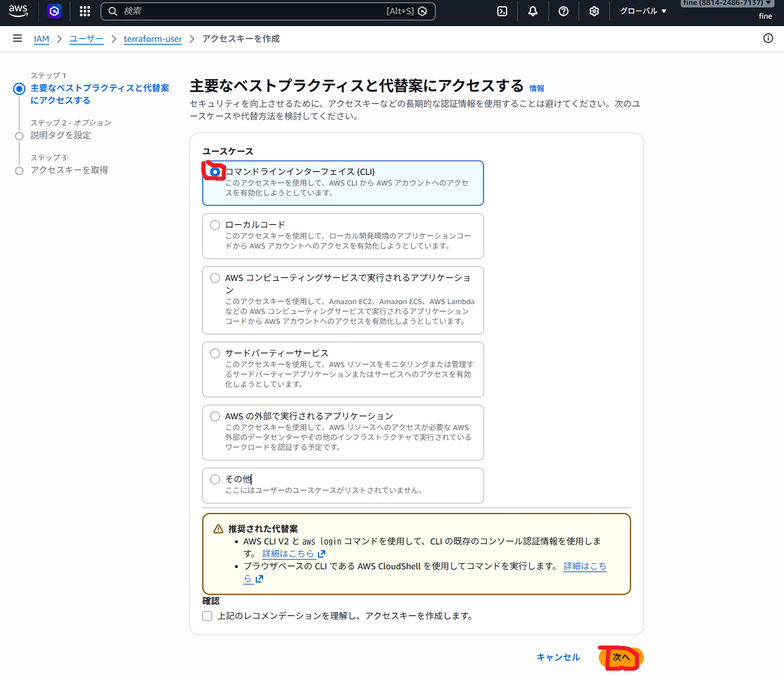Open terraform-user breadcrumb link

coord(153,39)
